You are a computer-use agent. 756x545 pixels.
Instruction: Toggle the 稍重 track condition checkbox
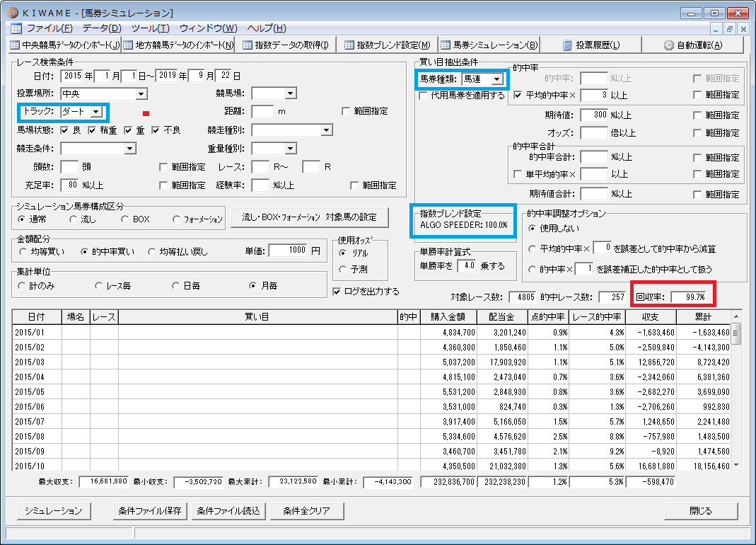click(92, 130)
